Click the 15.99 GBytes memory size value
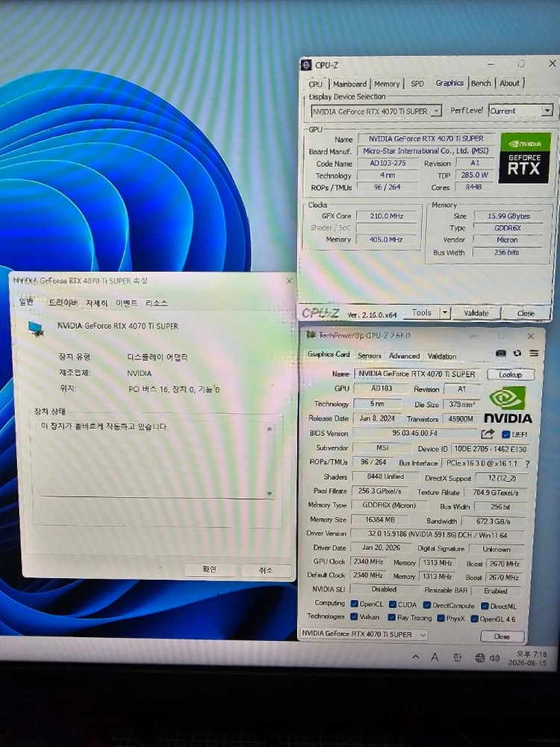560x747 pixels. click(508, 216)
